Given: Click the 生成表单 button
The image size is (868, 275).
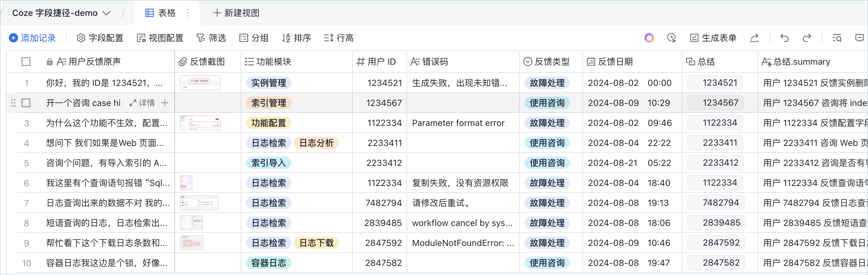Looking at the screenshot, I should click(713, 38).
